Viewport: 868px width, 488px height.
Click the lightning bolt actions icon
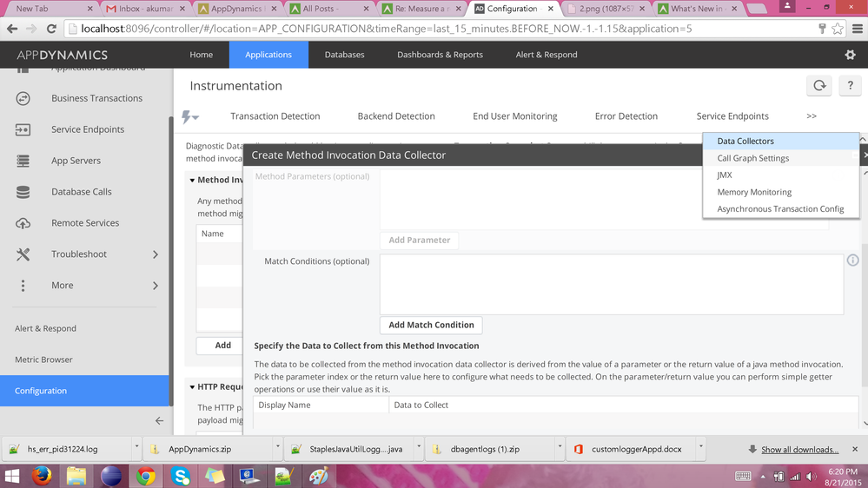190,116
